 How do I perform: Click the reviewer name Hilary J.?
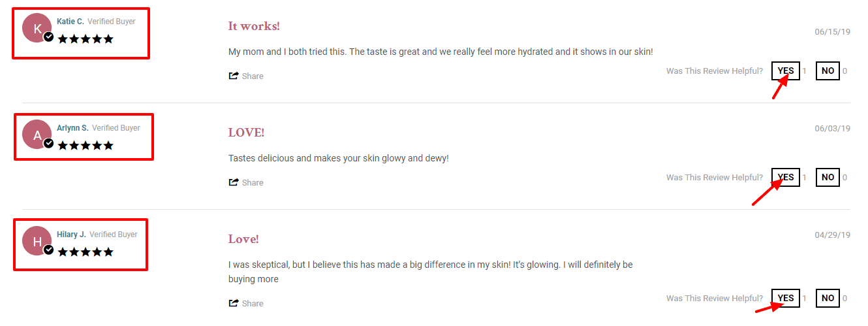tap(72, 235)
